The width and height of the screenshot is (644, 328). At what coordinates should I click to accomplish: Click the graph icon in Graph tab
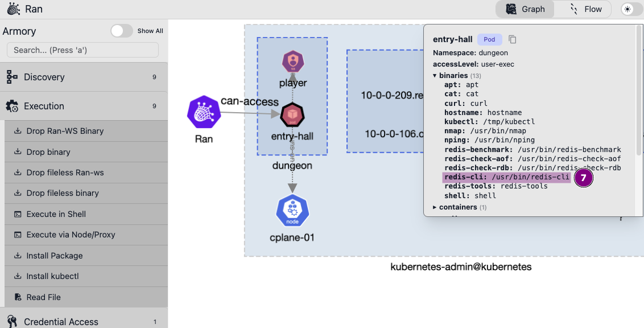click(511, 9)
